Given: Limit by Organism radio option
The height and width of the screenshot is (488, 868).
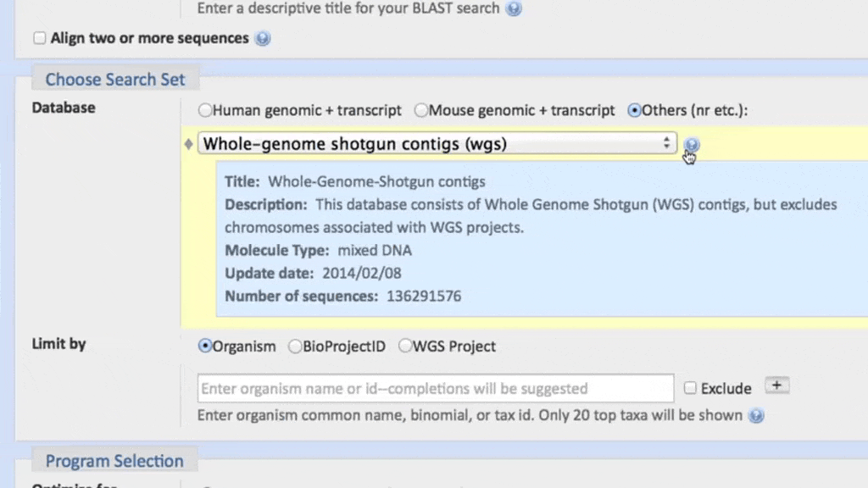Looking at the screenshot, I should tap(204, 346).
